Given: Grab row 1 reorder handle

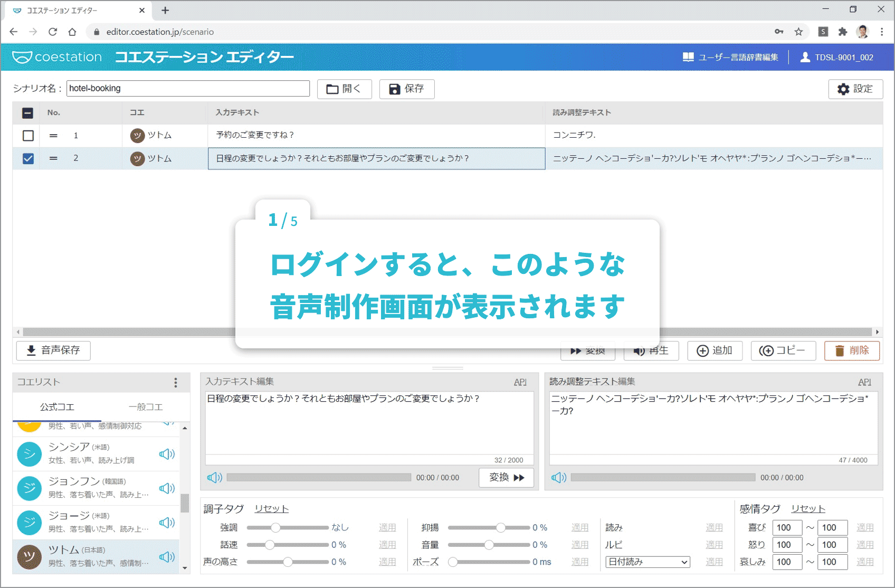Looking at the screenshot, I should coord(53,136).
